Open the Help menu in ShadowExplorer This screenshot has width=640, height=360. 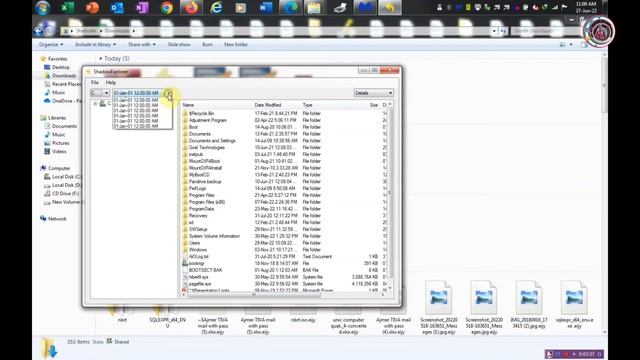(x=111, y=82)
